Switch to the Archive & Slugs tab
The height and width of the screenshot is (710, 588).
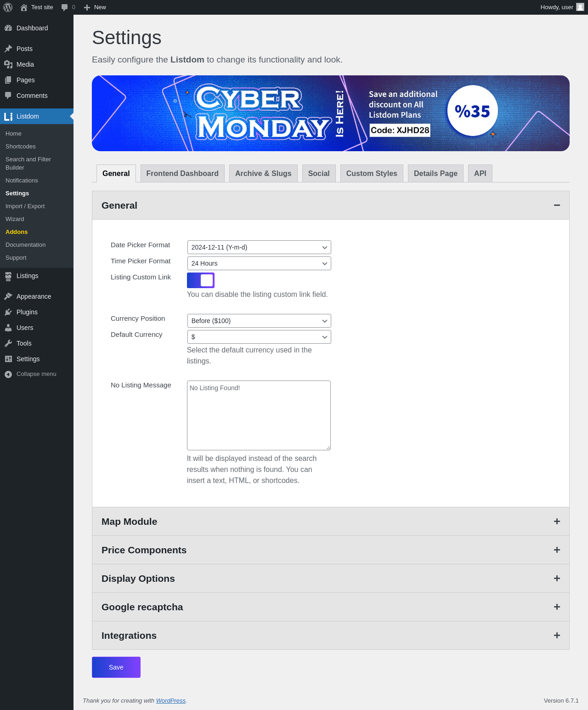263,173
